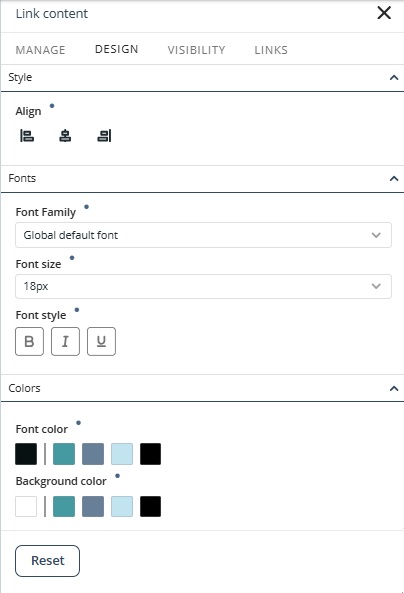The image size is (404, 593).
Task: Choose teal font color swatch
Action: click(x=64, y=454)
